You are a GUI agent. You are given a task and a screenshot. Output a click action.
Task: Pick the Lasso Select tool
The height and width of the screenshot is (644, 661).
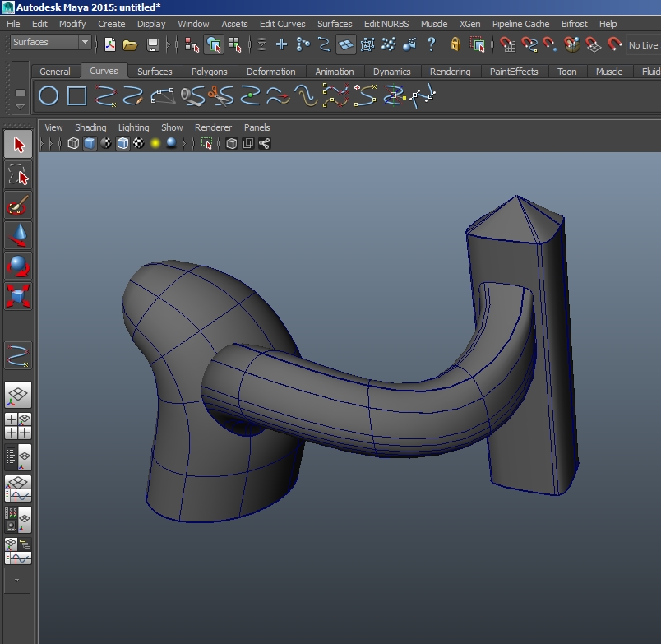[18, 174]
